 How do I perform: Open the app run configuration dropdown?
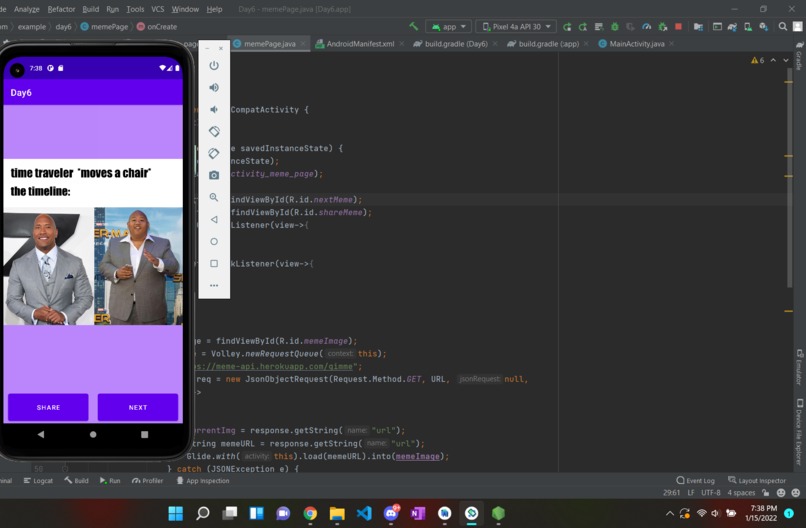pyautogui.click(x=448, y=27)
